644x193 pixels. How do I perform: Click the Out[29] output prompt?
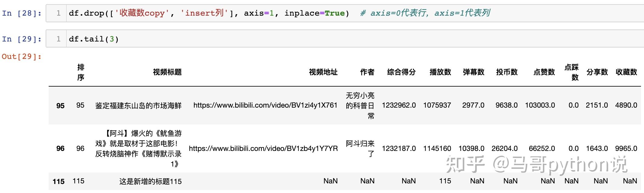(x=22, y=57)
